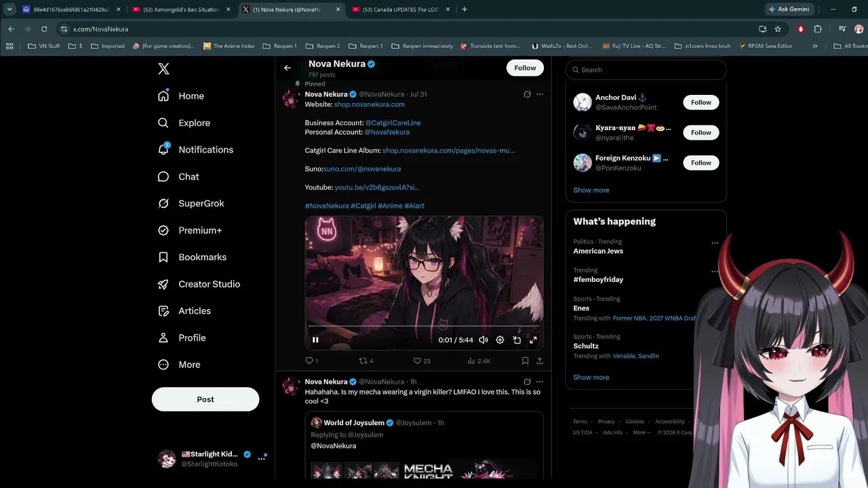
Task: Follow Kyara-nyan
Action: pos(701,133)
